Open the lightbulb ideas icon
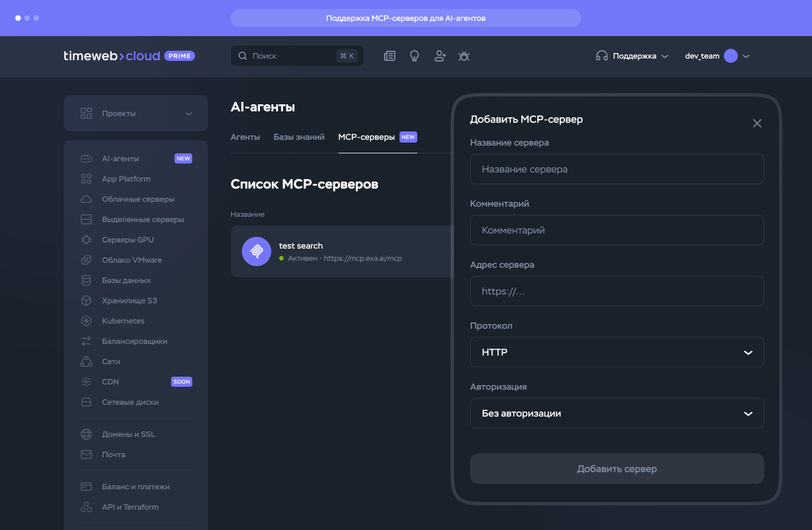 tap(414, 56)
